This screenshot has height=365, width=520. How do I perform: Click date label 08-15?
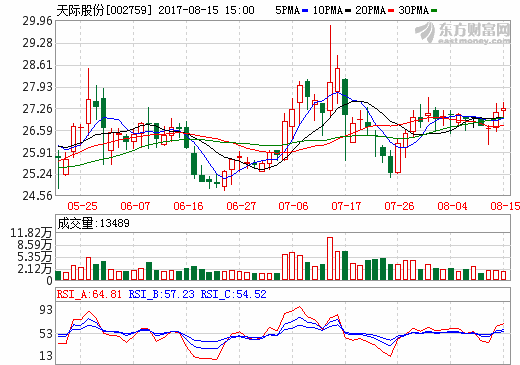505,206
